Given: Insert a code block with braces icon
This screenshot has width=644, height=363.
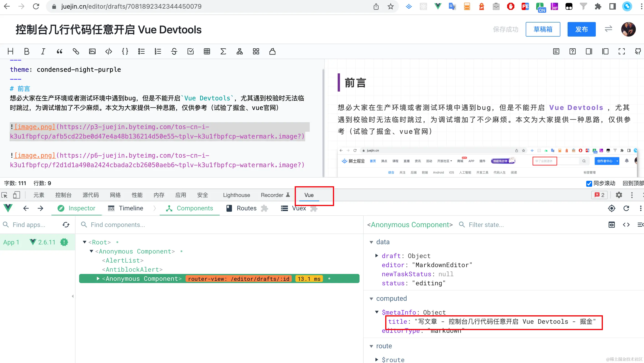Looking at the screenshot, I should coord(125,51).
